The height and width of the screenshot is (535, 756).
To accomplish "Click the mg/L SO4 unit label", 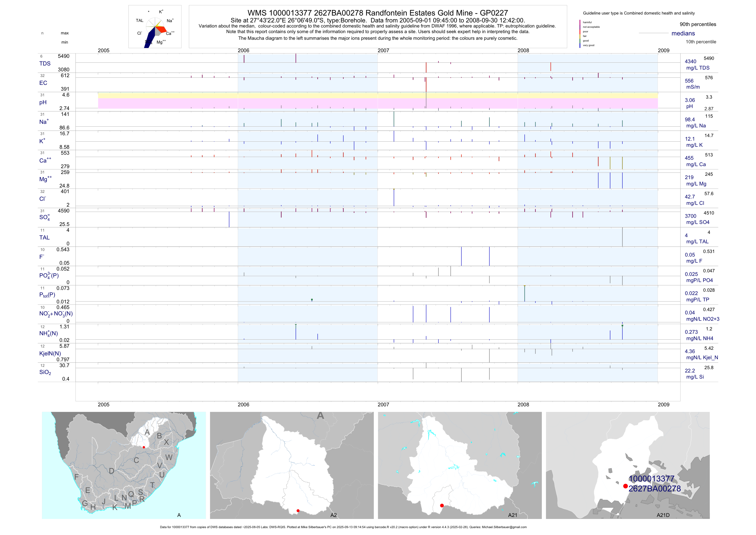I will click(697, 222).
